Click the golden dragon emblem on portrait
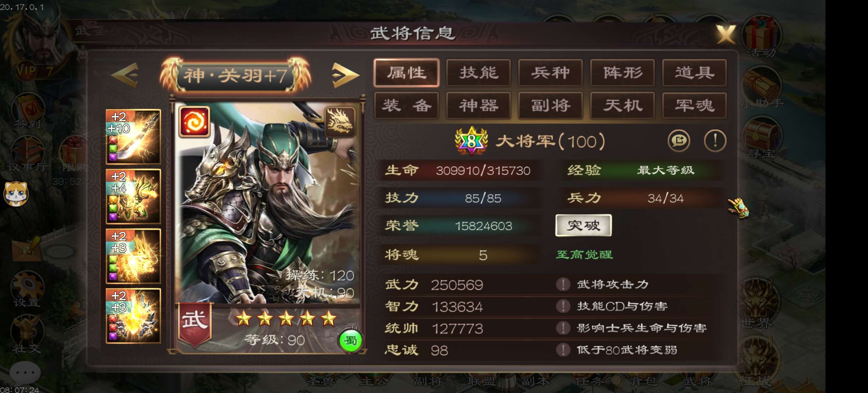Screen dimensions: 868x393 coord(340,122)
